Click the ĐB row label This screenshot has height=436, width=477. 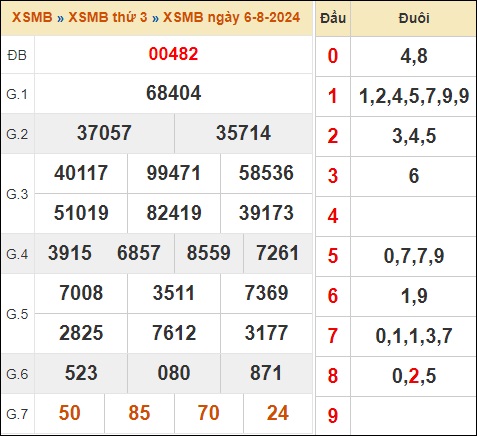tap(17, 55)
